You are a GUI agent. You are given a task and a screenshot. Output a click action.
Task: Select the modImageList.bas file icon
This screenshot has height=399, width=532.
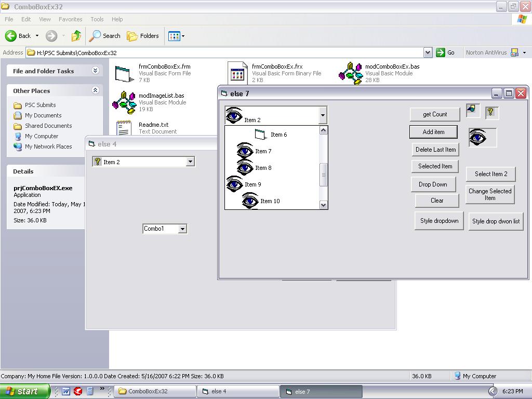coord(124,102)
